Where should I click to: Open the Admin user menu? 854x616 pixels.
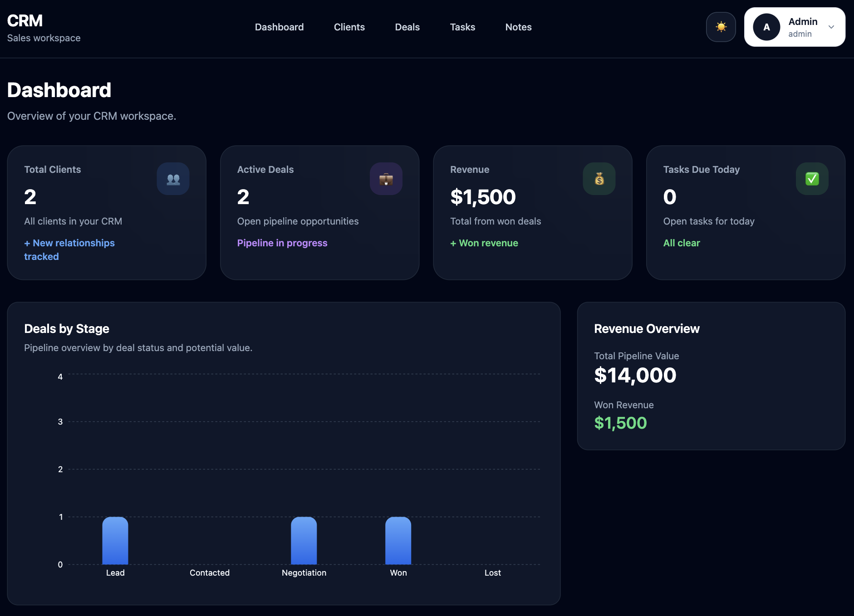pos(795,27)
